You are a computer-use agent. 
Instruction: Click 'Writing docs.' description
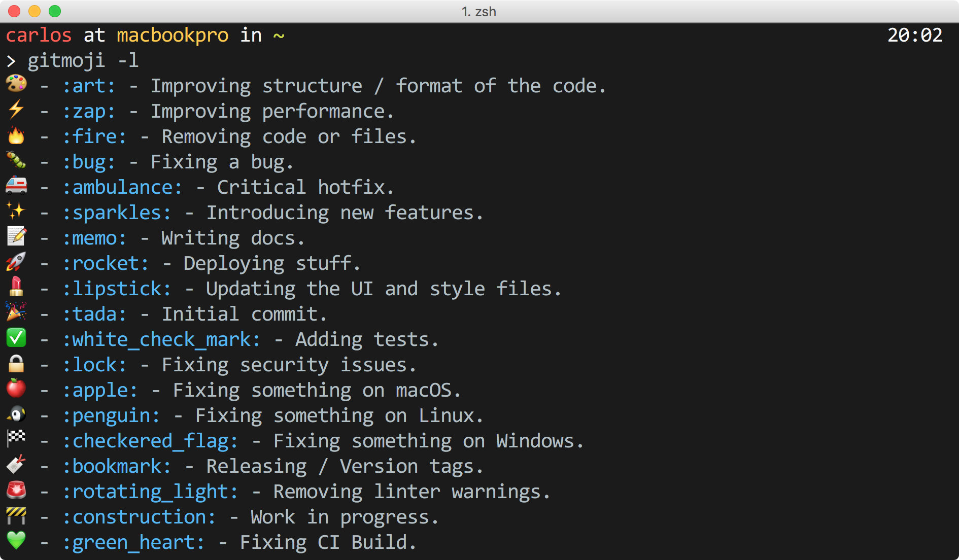coord(233,238)
